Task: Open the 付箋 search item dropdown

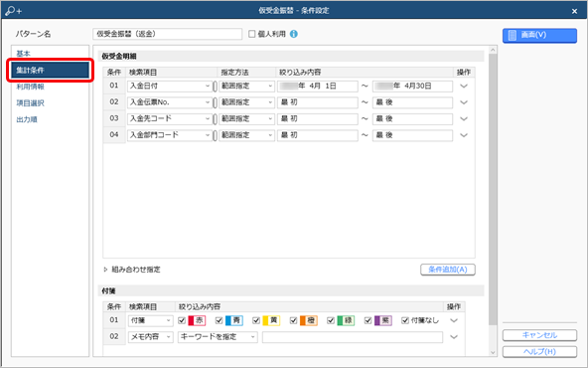Action: 151,320
